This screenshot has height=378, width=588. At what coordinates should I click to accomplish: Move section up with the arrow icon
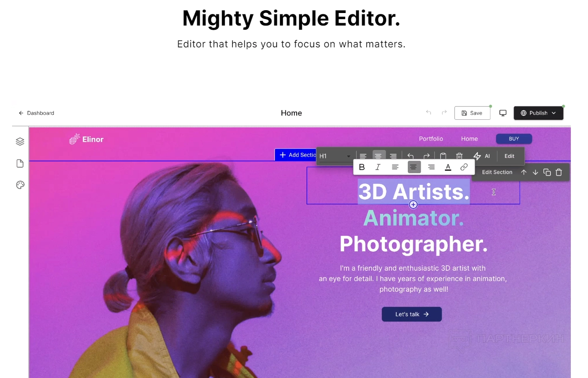(523, 172)
